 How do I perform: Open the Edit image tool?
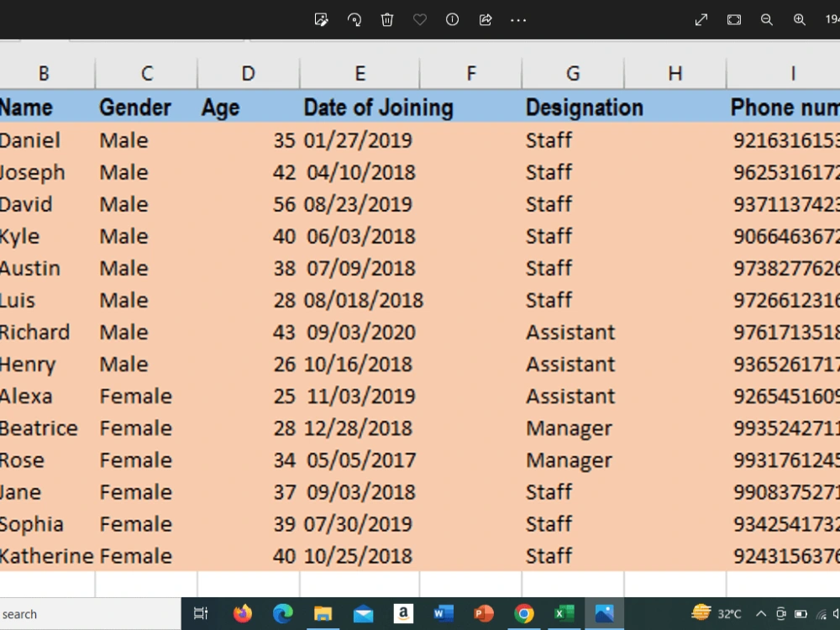click(322, 20)
